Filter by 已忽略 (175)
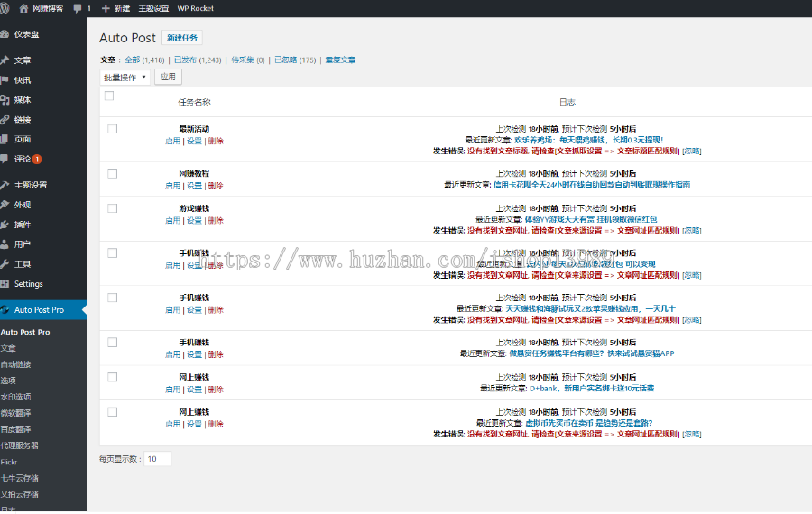This screenshot has width=812, height=514. [x=295, y=60]
